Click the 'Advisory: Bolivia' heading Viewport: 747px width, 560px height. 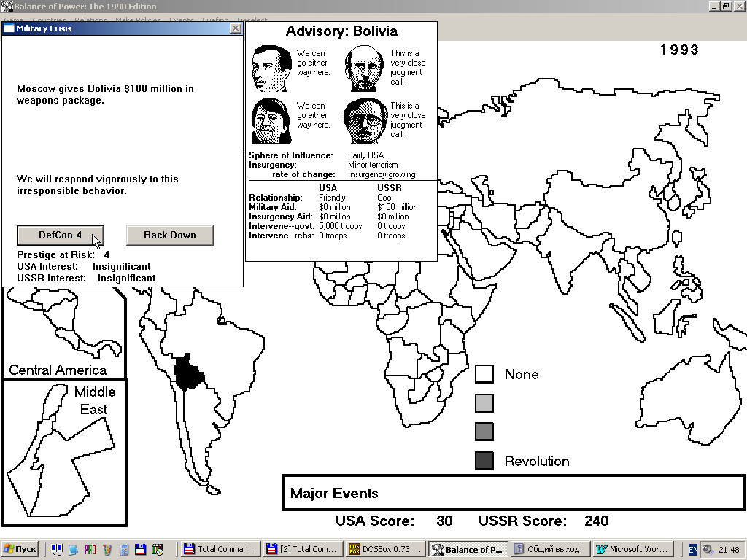341,31
